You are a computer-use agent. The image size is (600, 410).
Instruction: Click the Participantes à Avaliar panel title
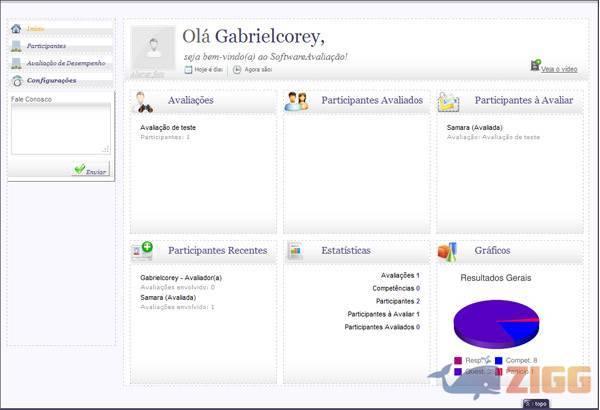(x=524, y=100)
